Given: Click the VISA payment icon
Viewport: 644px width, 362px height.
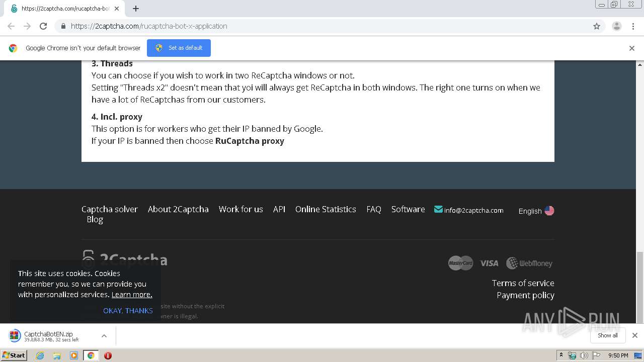Looking at the screenshot, I should click(489, 263).
